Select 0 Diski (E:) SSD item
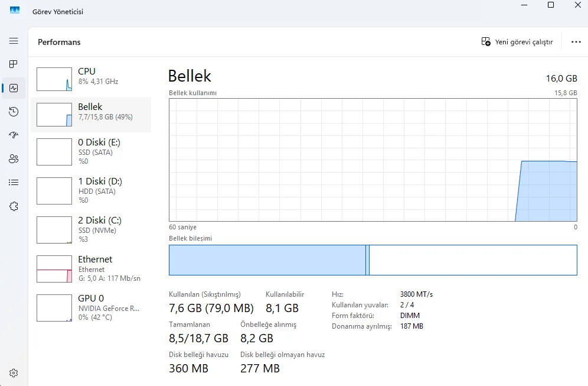 click(91, 152)
